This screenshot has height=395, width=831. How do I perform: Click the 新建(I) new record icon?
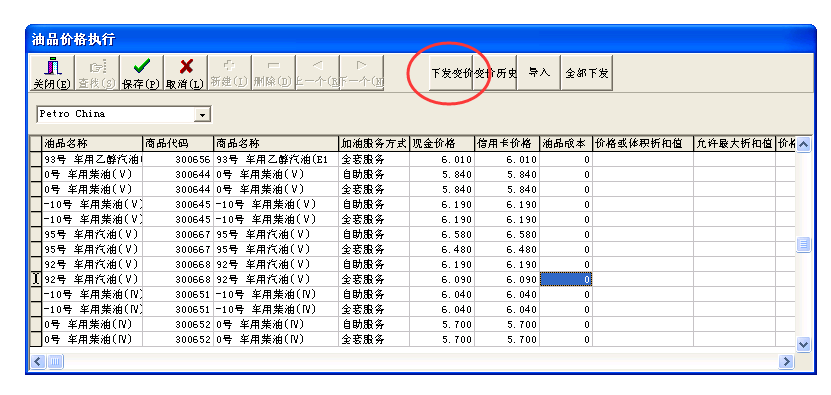[229, 73]
